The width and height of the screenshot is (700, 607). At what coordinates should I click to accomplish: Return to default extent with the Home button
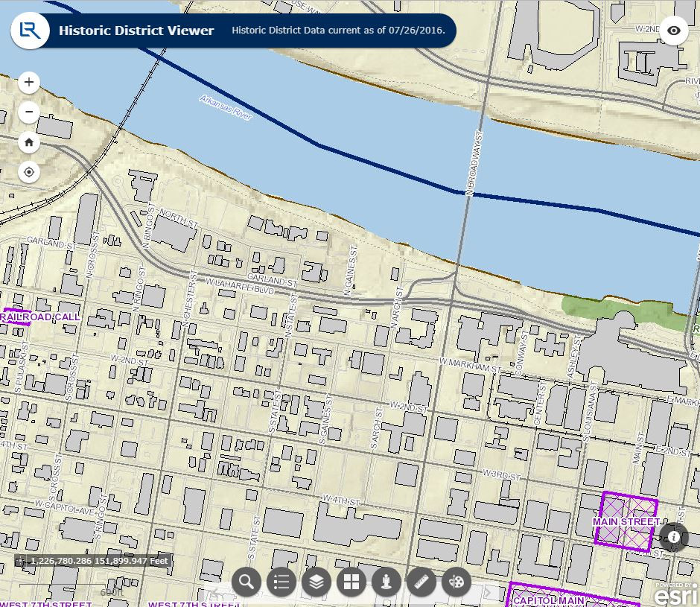[x=28, y=142]
